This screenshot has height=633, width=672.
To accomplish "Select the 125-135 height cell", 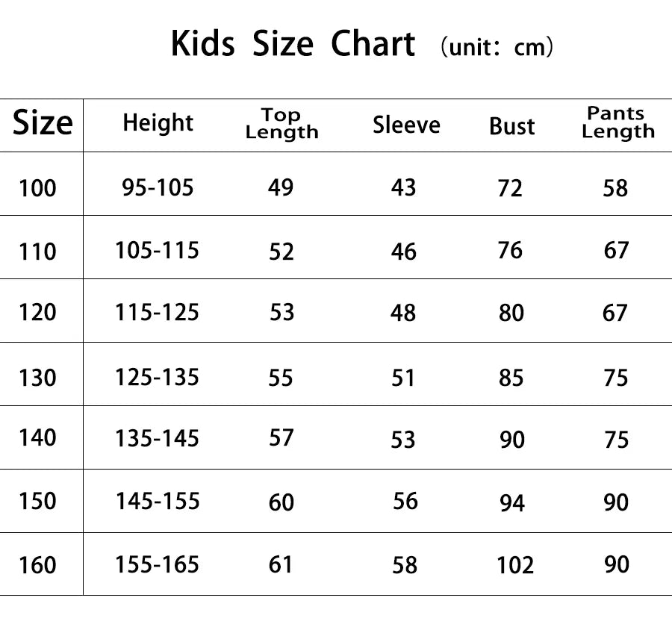I will pos(157,377).
